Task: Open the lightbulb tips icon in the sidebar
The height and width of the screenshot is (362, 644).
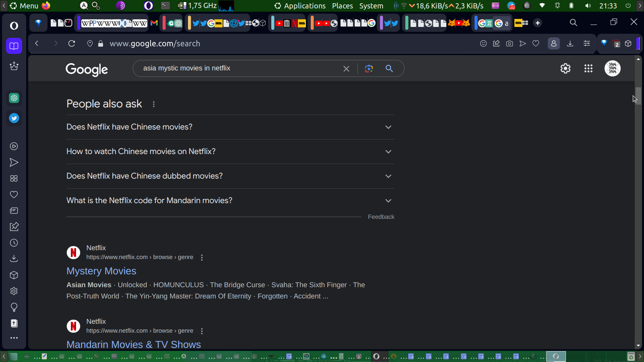Action: tap(14, 308)
